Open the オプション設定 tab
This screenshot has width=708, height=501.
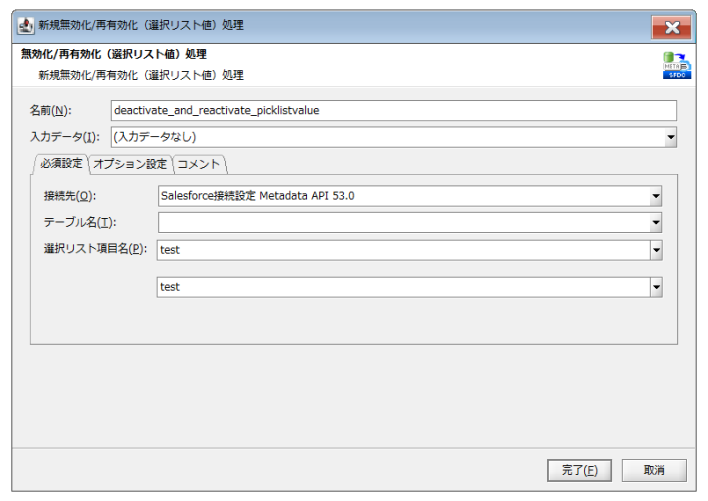[130, 163]
